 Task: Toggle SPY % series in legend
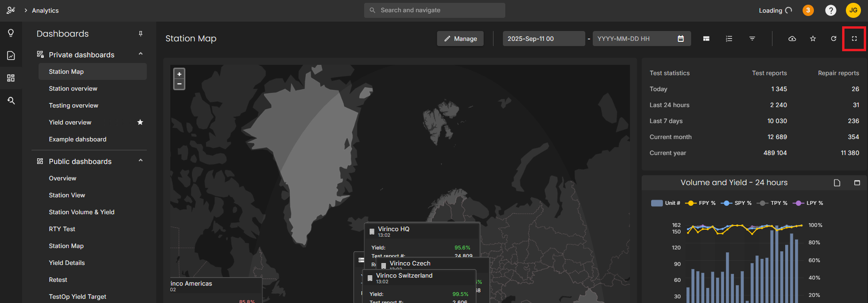click(736, 203)
